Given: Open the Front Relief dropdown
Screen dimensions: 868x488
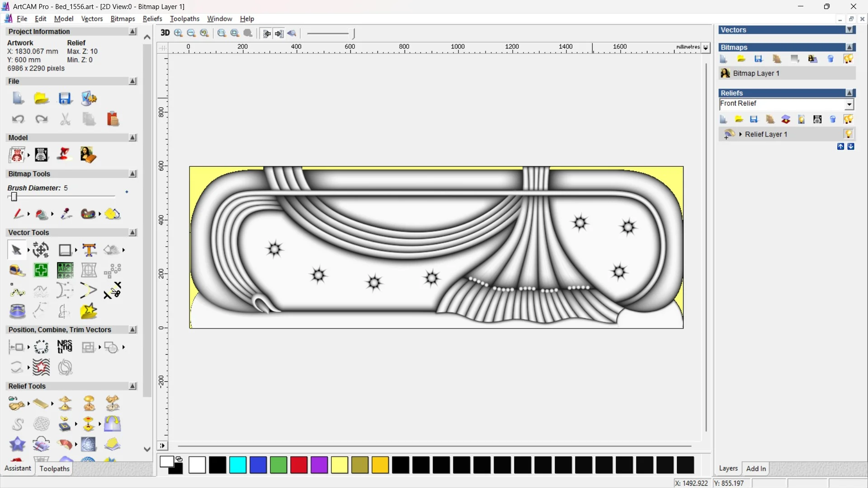Looking at the screenshot, I should [x=849, y=104].
